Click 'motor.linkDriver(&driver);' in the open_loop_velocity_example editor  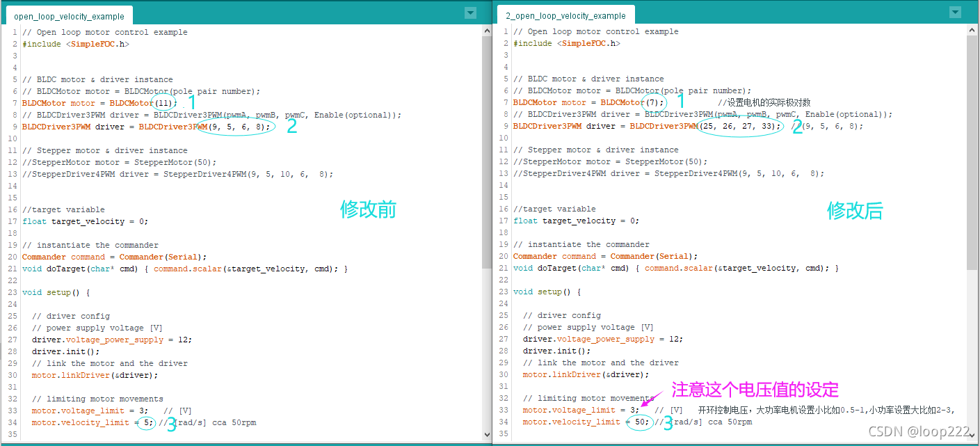tap(95, 375)
